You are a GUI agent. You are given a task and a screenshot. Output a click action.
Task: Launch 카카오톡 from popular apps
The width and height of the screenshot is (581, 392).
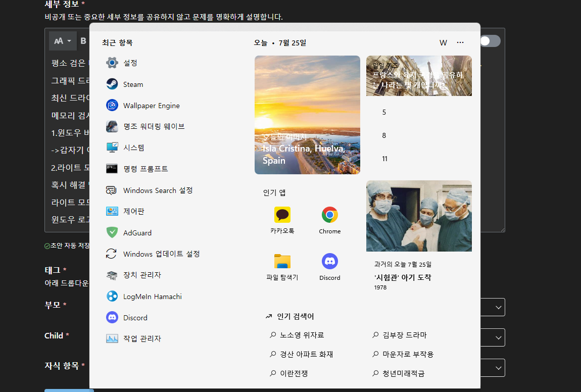coord(282,215)
